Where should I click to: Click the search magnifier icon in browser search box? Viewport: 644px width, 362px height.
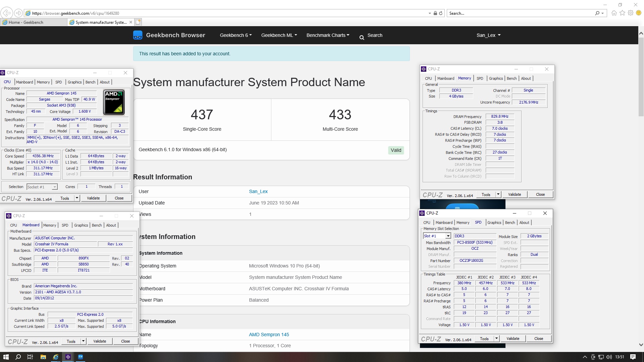pos(597,13)
